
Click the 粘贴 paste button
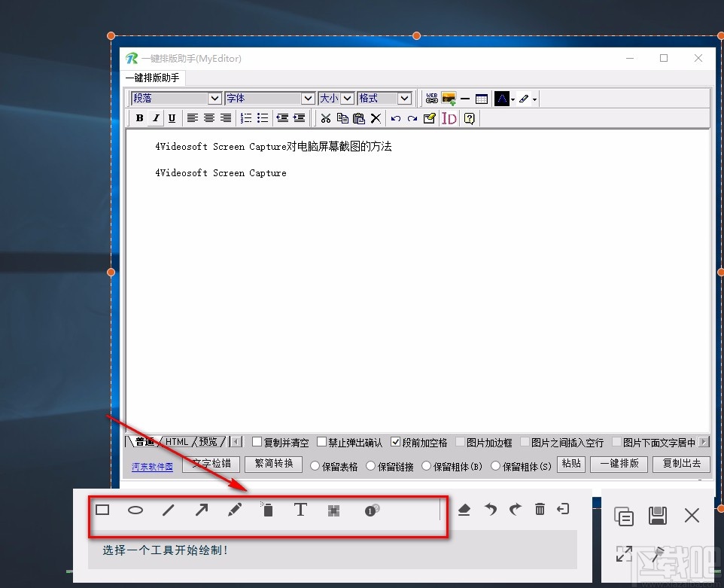(x=571, y=464)
